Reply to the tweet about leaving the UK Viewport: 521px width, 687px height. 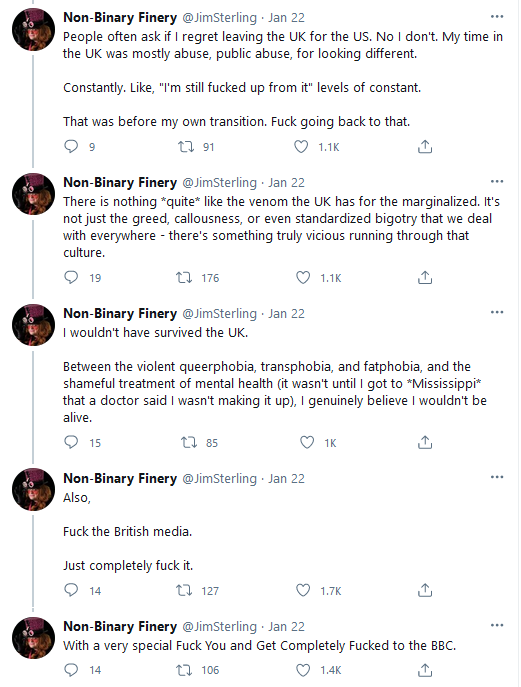[71, 146]
